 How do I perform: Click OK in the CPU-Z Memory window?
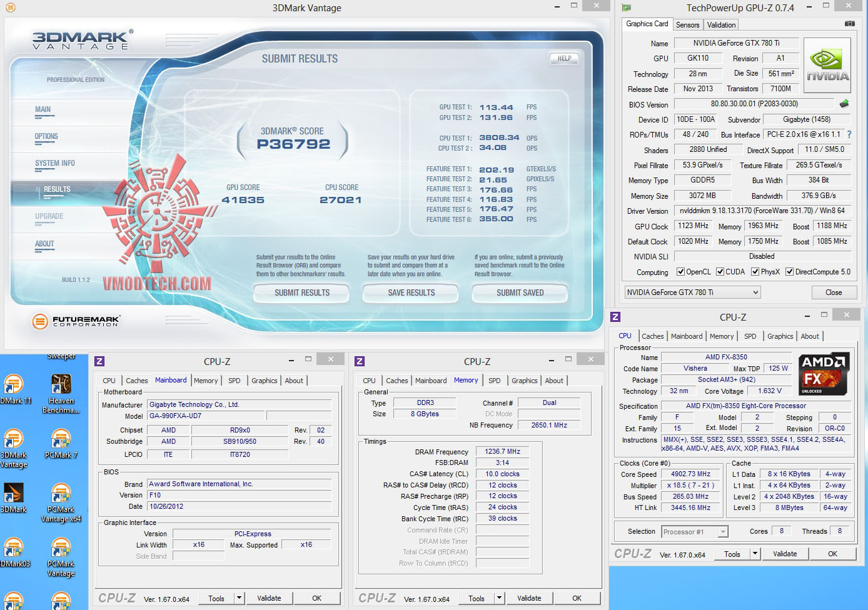click(x=577, y=598)
